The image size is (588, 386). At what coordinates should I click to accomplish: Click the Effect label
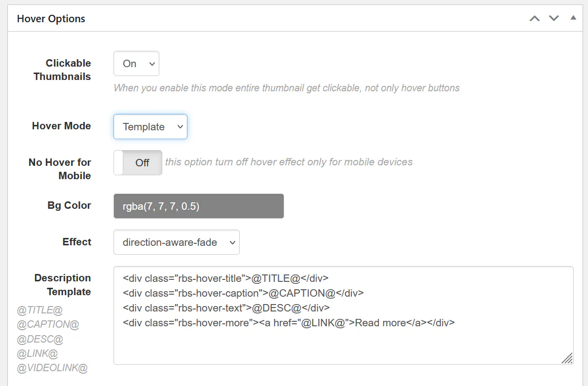point(77,241)
